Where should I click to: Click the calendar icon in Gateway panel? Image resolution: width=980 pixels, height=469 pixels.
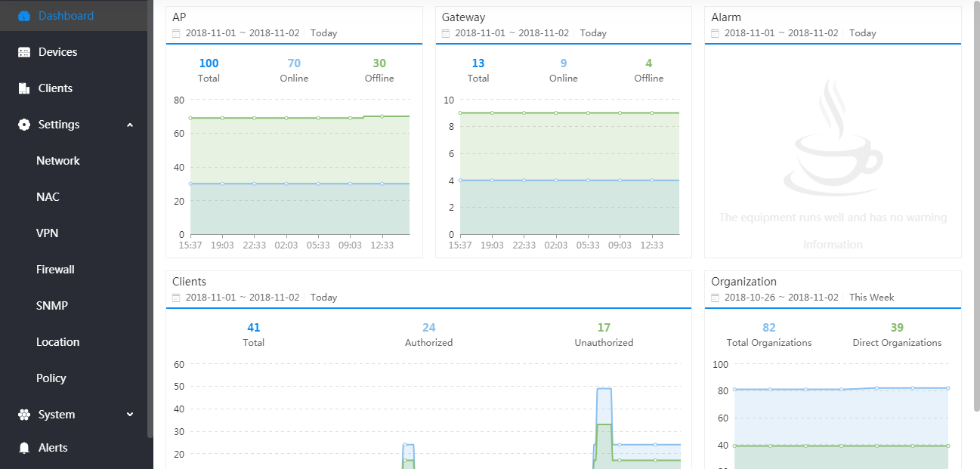point(446,33)
